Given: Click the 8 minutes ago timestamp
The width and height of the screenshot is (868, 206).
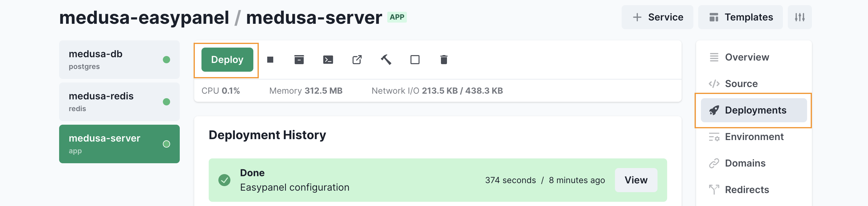Looking at the screenshot, I should click(577, 180).
